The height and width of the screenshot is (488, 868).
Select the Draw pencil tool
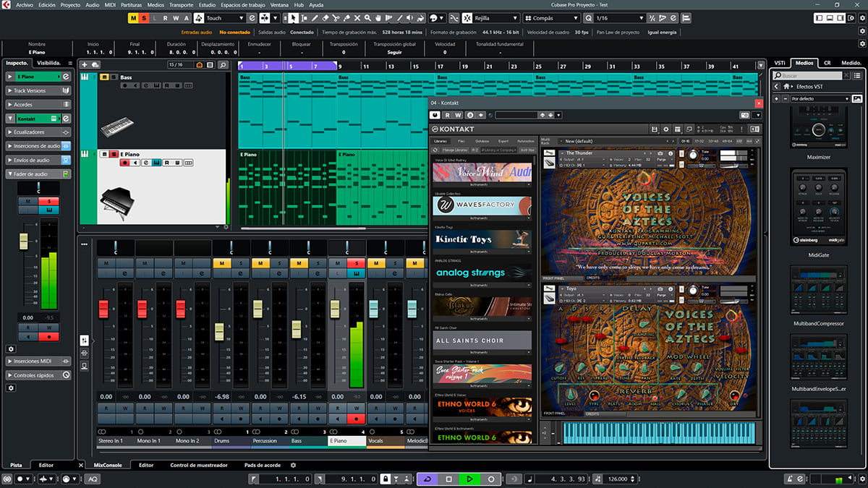point(315,17)
